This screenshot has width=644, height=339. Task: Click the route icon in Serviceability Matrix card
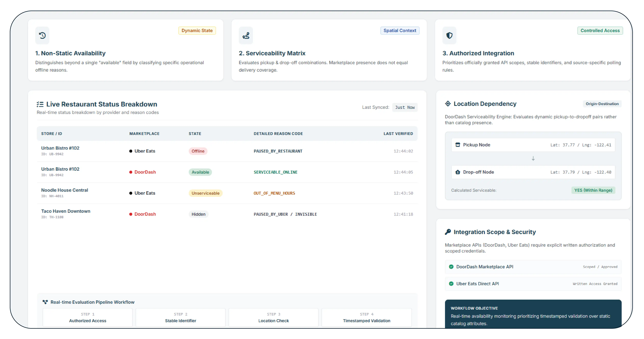[246, 35]
